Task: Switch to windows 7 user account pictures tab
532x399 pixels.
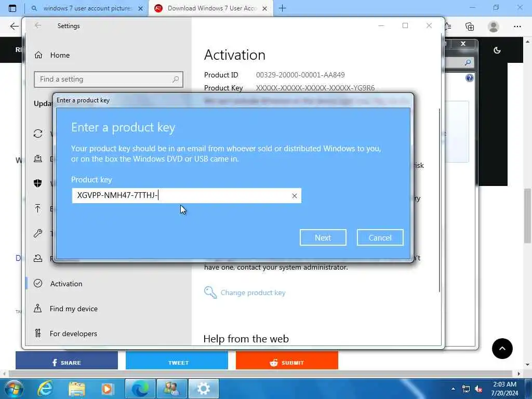Action: click(87, 8)
